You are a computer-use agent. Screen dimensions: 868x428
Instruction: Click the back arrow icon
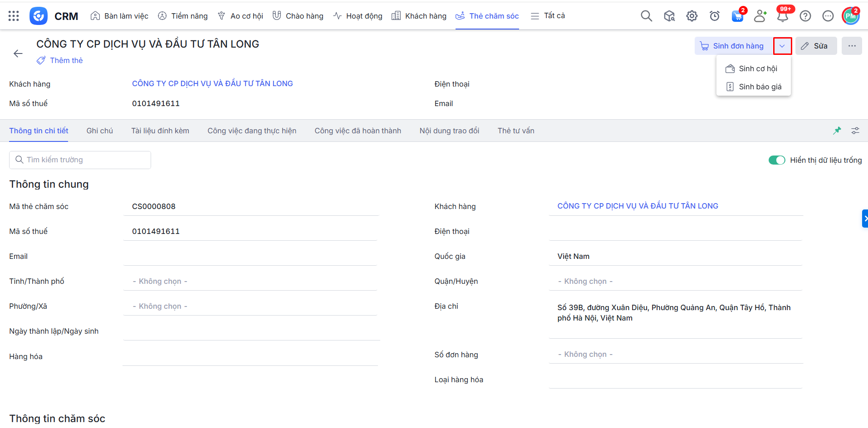pyautogui.click(x=18, y=53)
